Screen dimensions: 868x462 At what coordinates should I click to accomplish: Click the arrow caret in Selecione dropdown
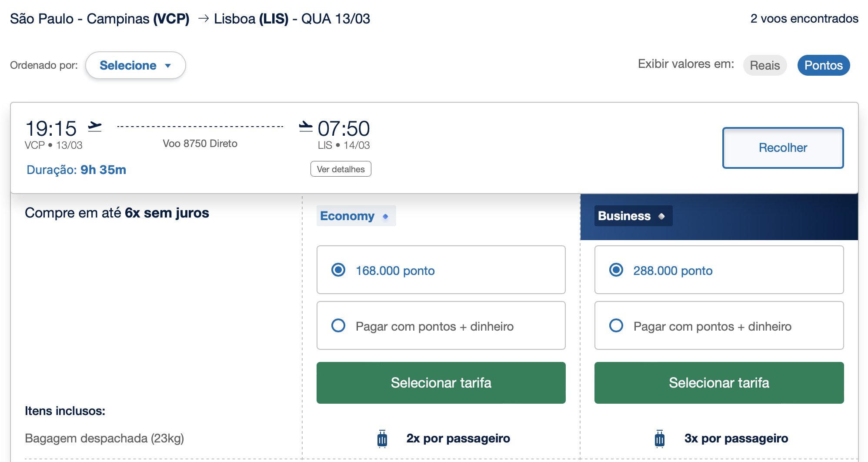click(168, 66)
